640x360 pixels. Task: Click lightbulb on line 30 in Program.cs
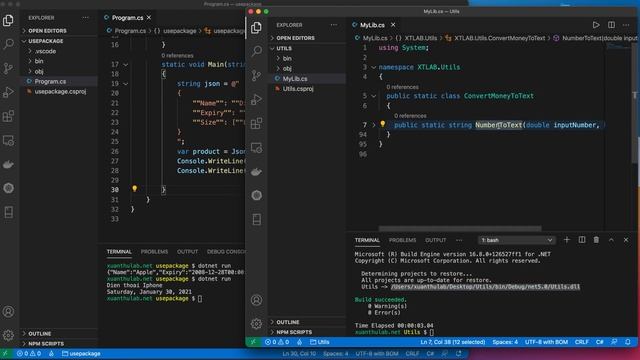point(134,189)
